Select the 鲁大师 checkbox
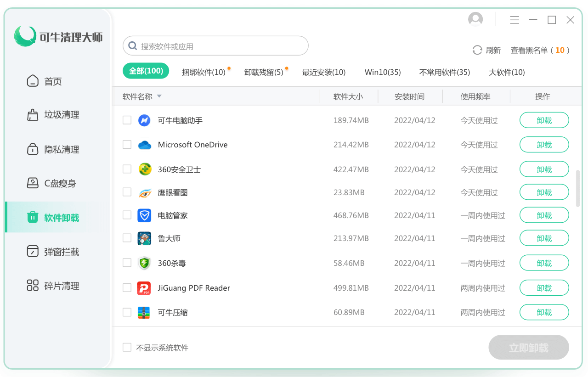 pyautogui.click(x=127, y=238)
